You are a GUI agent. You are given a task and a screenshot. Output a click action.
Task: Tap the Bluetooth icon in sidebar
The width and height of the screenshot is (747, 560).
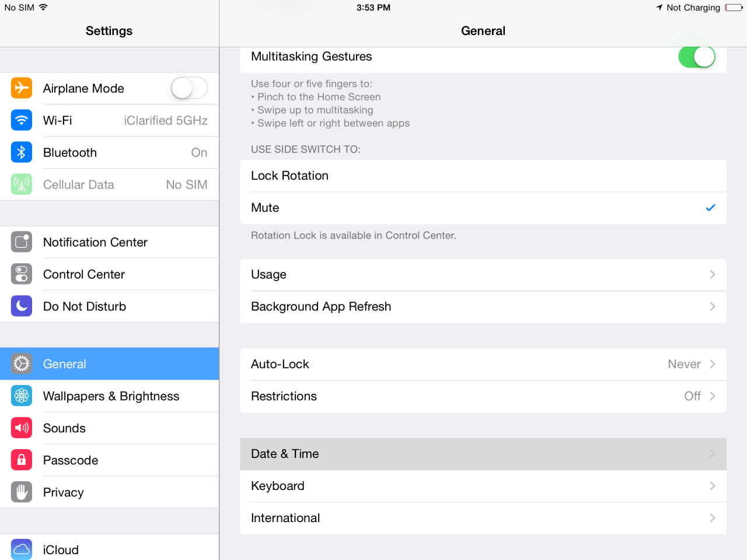pyautogui.click(x=22, y=152)
